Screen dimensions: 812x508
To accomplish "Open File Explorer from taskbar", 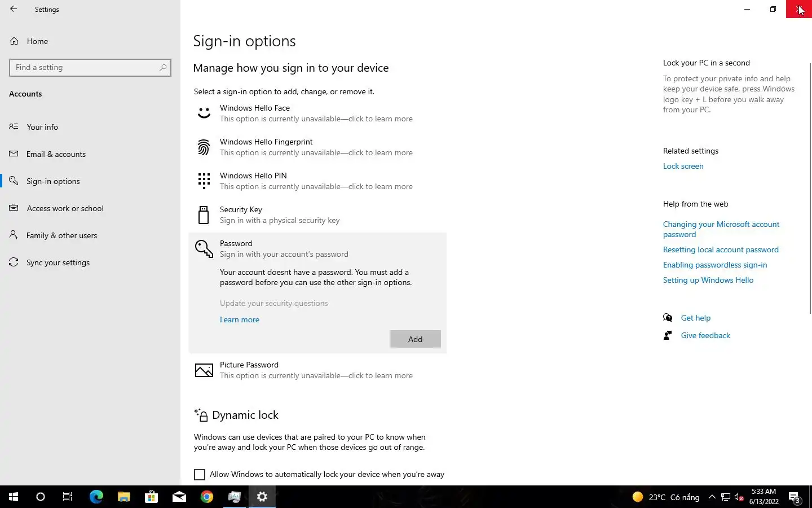I will (x=124, y=497).
